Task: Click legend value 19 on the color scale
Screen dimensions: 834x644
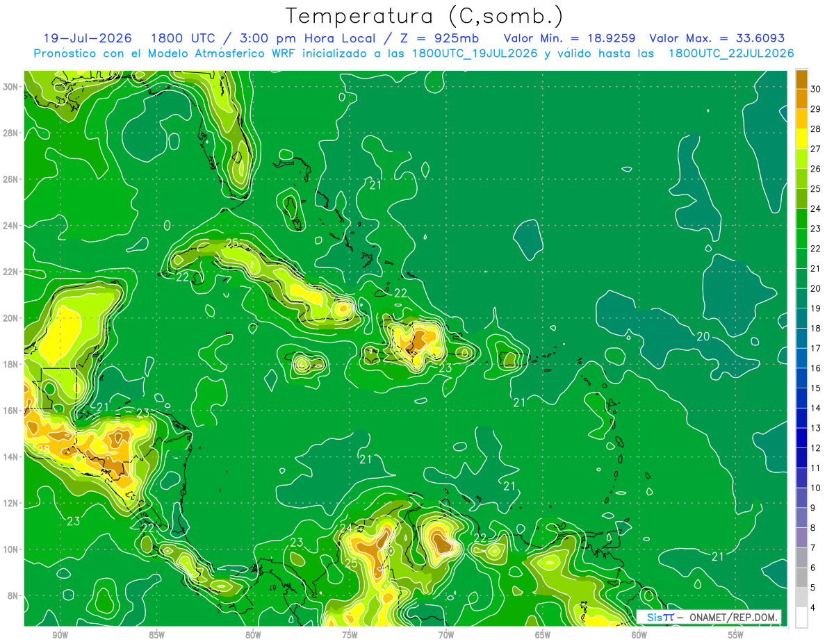Action: 816,308
